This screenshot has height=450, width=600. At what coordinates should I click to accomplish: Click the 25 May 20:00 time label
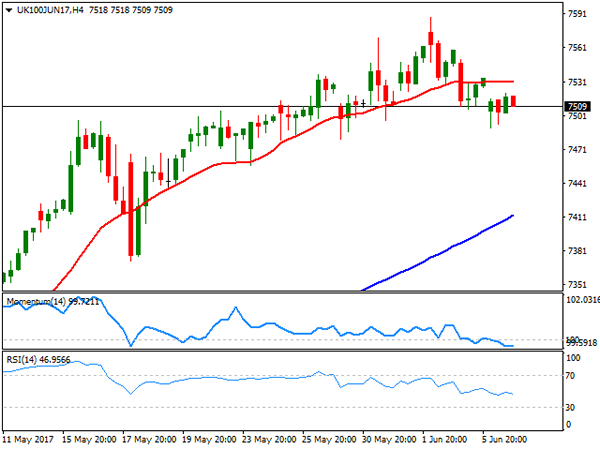329,439
